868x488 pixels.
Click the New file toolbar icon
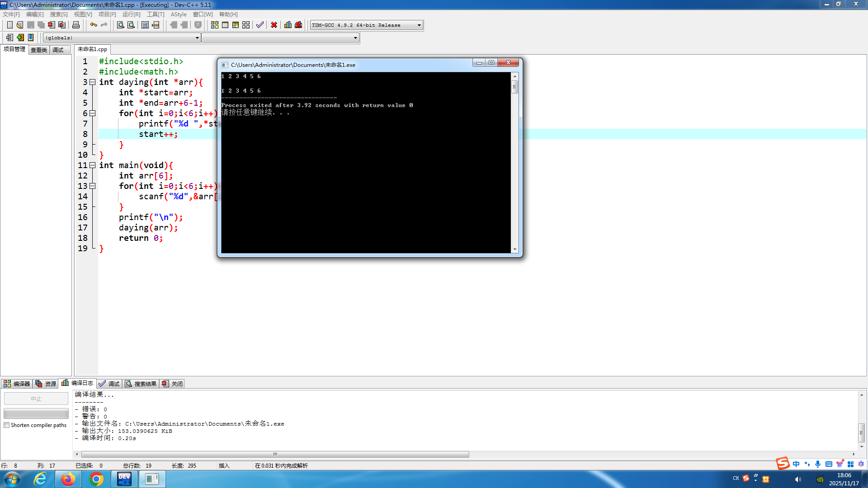pyautogui.click(x=10, y=25)
